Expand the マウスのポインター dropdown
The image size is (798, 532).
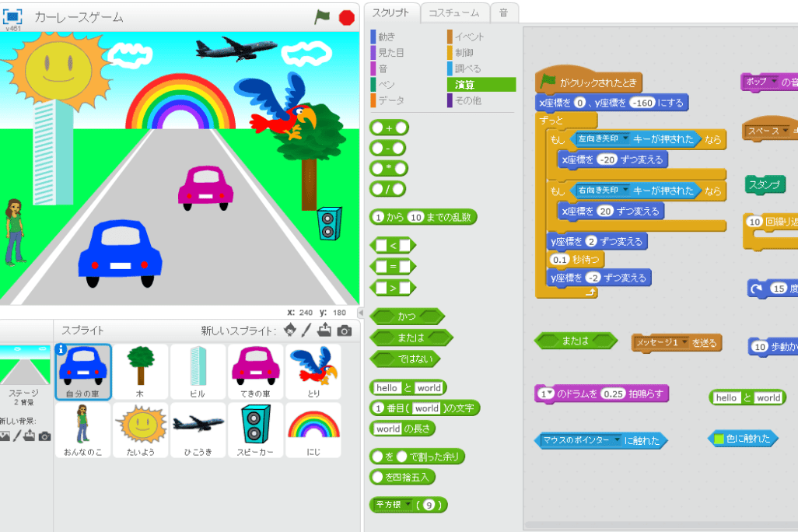618,441
